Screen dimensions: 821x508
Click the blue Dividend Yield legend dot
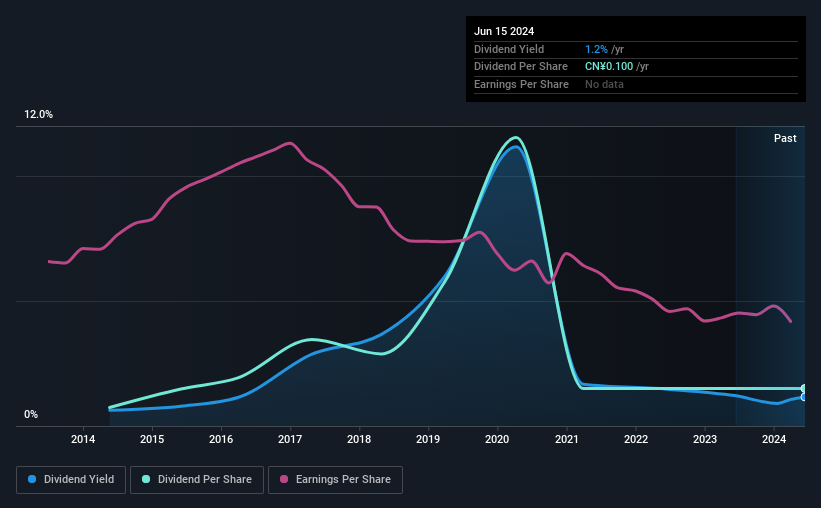point(32,479)
